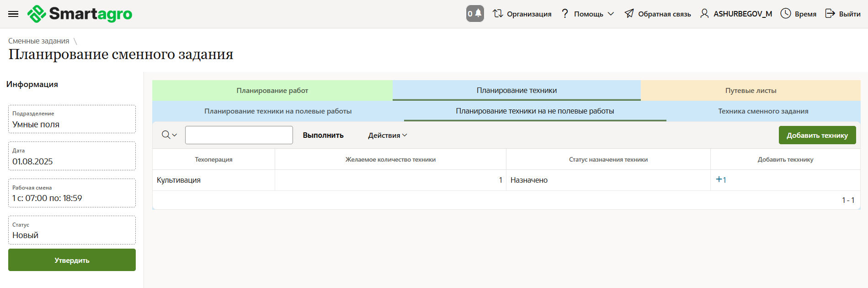Viewport: 868px width, 288px height.
Task: Open the search column selector dropdown
Action: (169, 135)
